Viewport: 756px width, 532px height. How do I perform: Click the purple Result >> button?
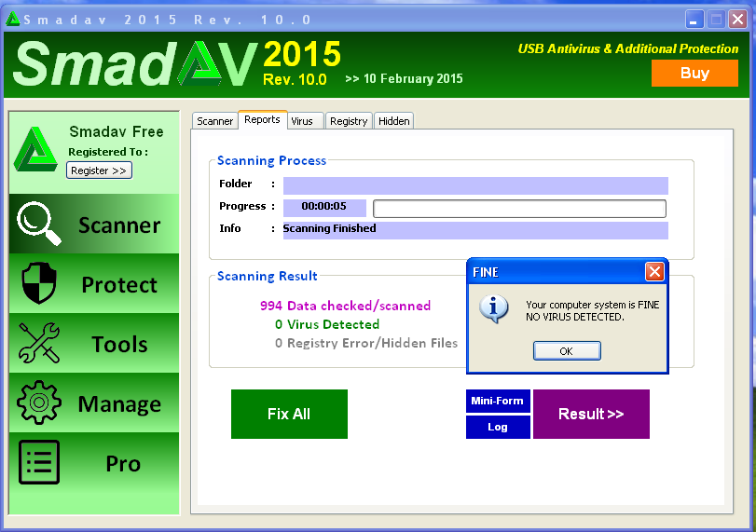coord(591,414)
